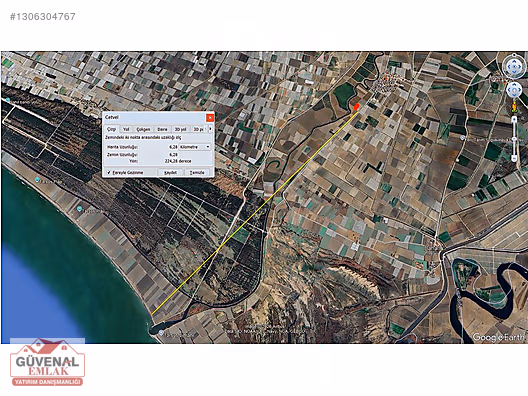This screenshot has height=396, width=528.
Task: Click the blue place marker at river mouth
Action: pyautogui.click(x=161, y=333)
